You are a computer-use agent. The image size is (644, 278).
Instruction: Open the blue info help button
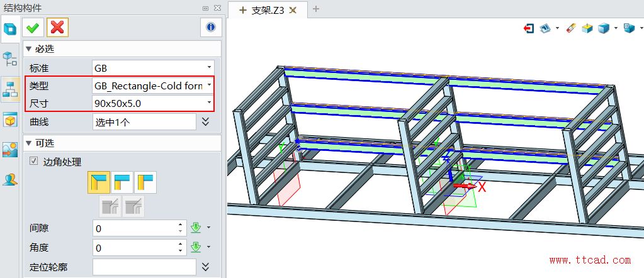pos(211,28)
